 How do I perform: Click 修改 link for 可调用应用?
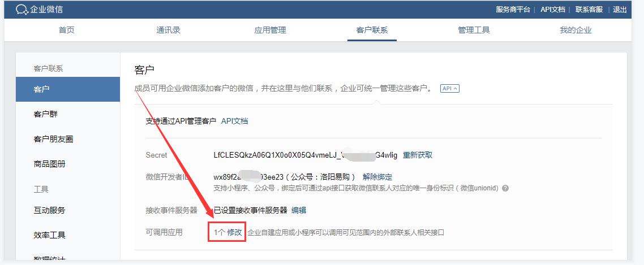coord(234,233)
